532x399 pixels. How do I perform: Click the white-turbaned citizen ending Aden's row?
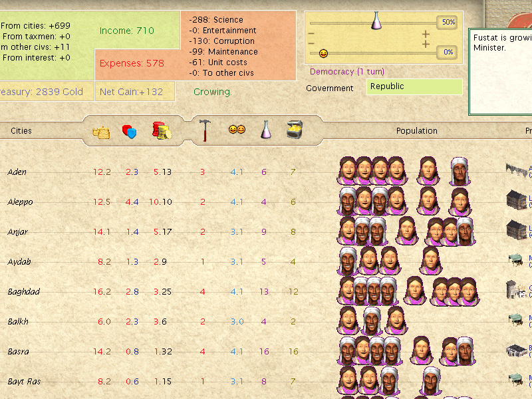(x=460, y=171)
